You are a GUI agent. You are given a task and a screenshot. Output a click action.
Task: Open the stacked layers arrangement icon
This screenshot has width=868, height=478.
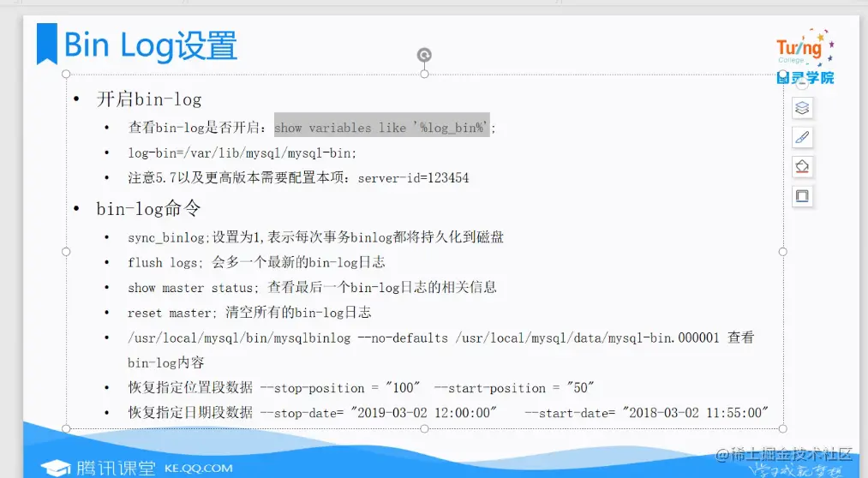coord(802,108)
